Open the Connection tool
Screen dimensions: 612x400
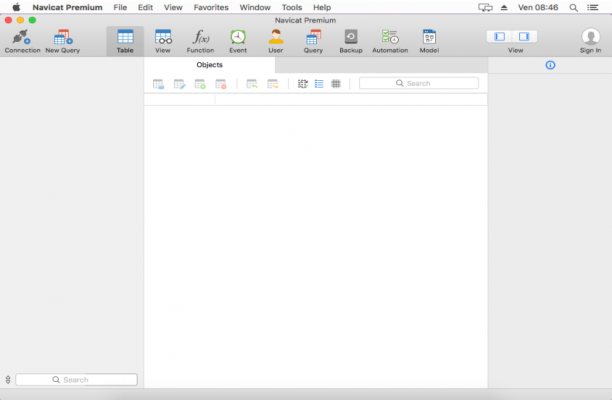tap(22, 41)
